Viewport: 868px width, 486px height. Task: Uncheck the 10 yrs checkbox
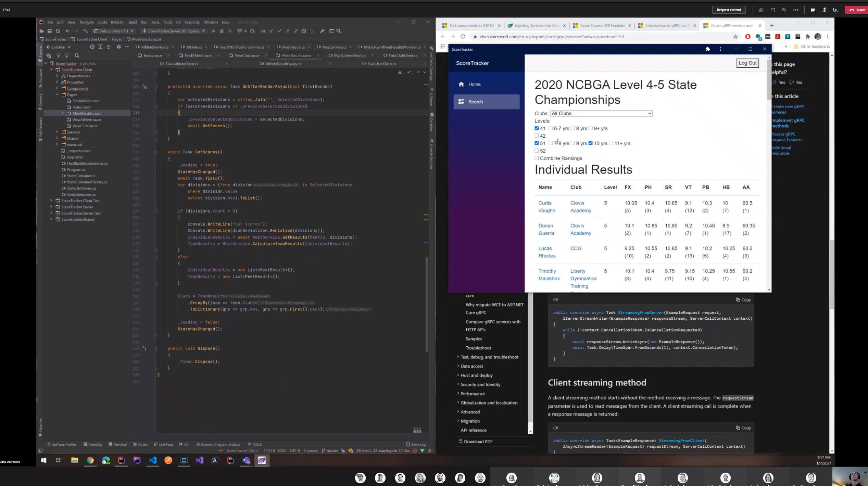(590, 143)
